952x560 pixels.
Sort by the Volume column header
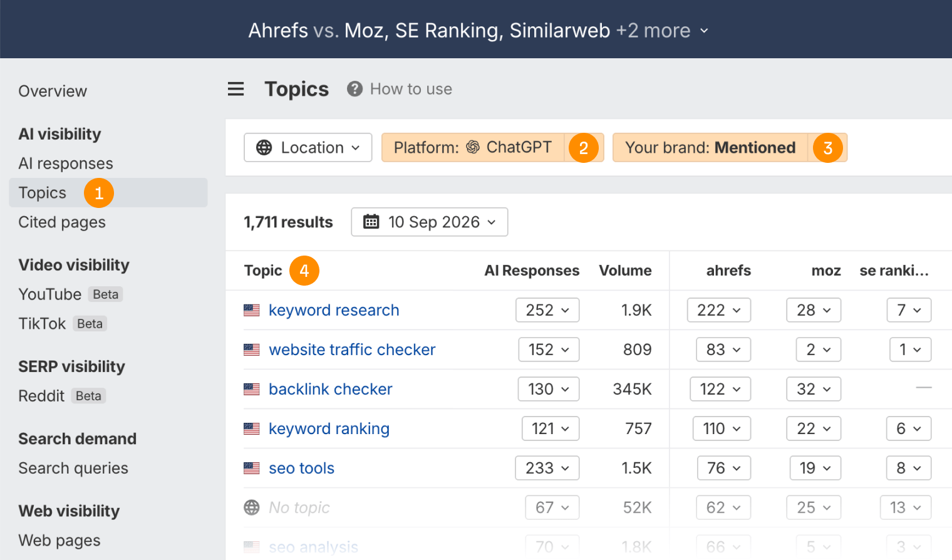pyautogui.click(x=625, y=271)
